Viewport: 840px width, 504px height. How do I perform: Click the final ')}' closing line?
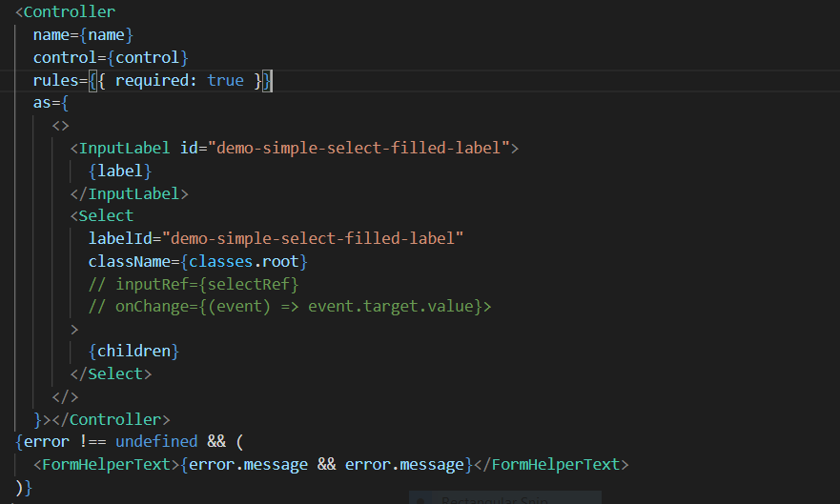click(x=24, y=488)
